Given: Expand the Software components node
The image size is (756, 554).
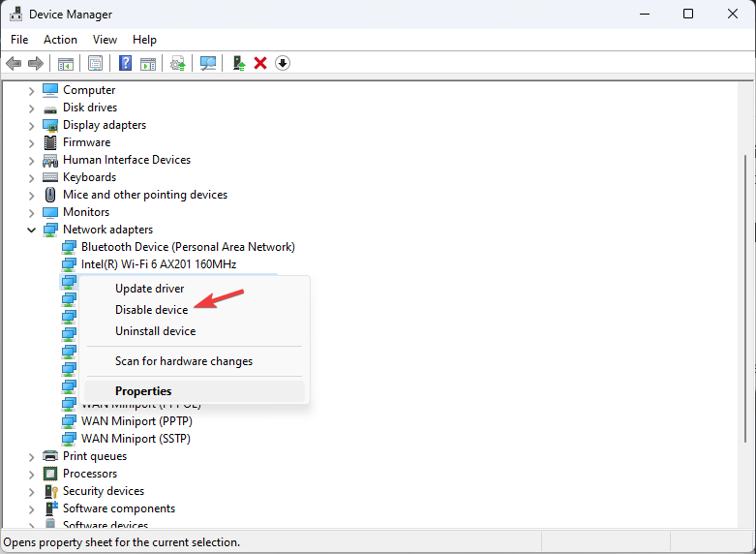Looking at the screenshot, I should [x=31, y=508].
